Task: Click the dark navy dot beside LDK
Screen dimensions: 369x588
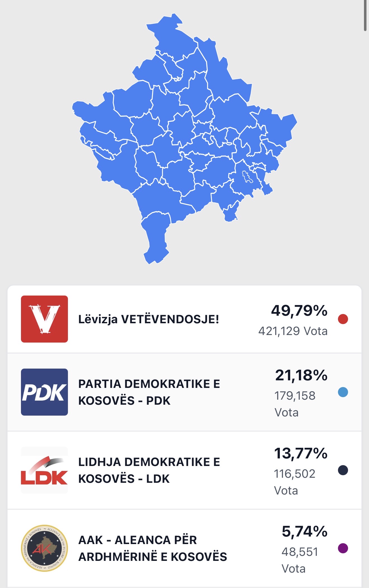Action: coord(343,470)
